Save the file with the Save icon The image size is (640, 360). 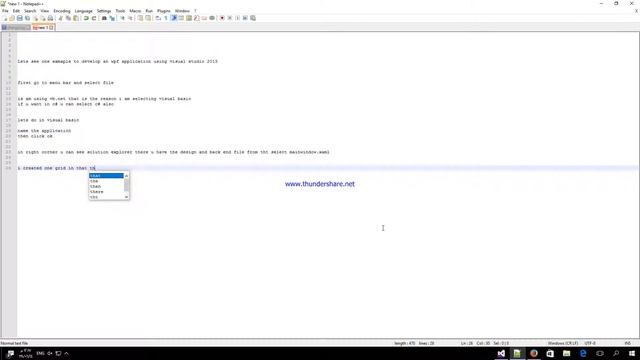point(20,18)
